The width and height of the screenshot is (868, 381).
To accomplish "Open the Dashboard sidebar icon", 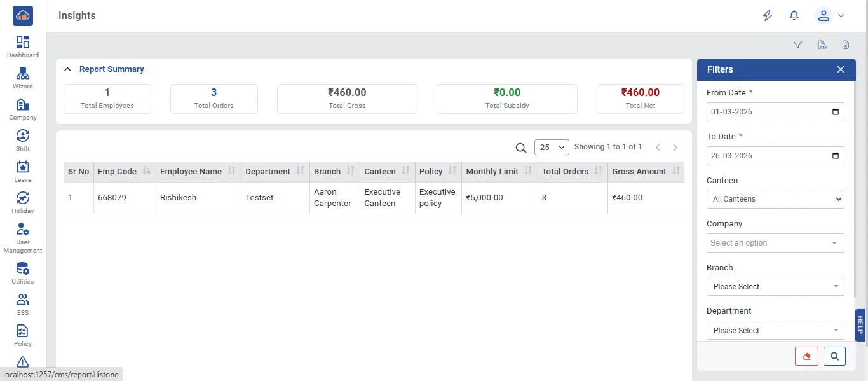I will [x=23, y=47].
